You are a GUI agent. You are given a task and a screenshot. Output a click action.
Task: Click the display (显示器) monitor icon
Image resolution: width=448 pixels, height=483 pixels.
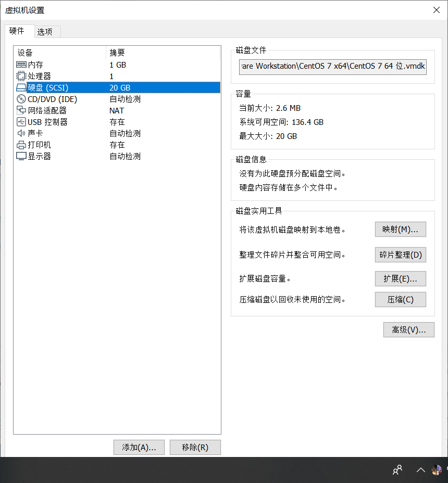click(x=21, y=156)
